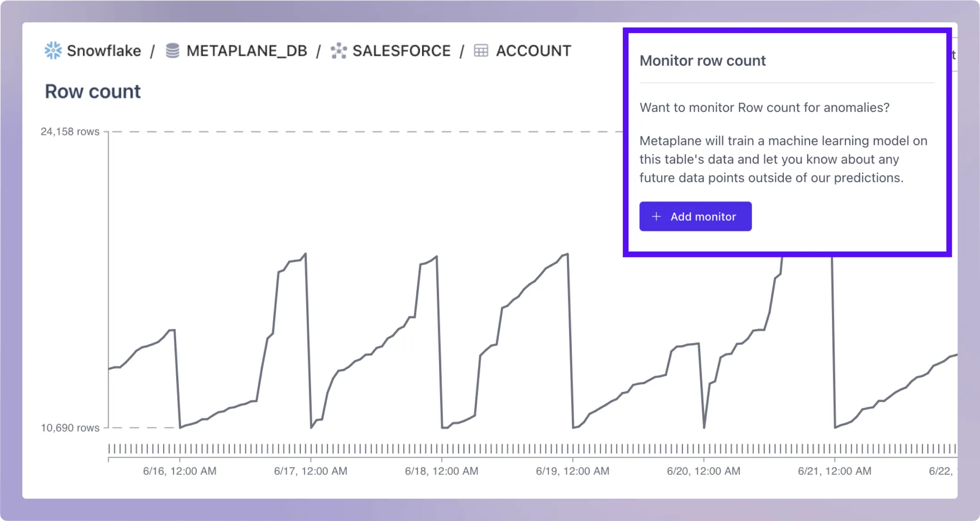Click the plus icon inside the Add monitor button

[656, 216]
